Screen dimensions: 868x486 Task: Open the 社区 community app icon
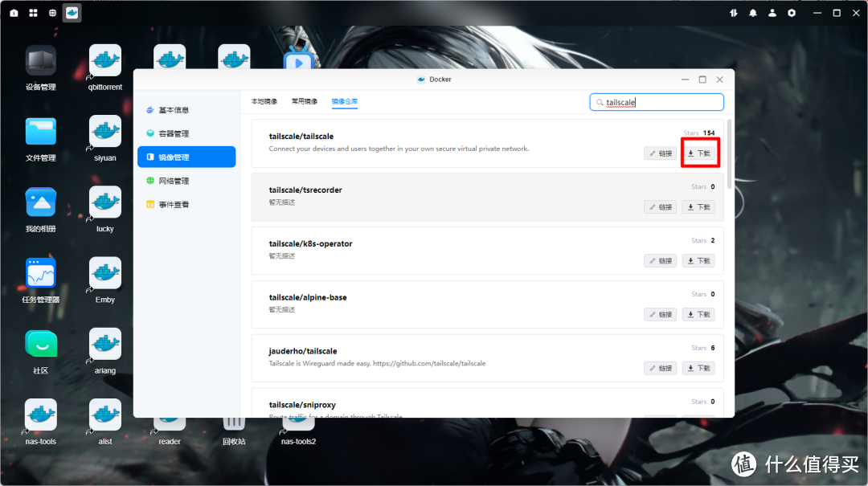(41, 344)
